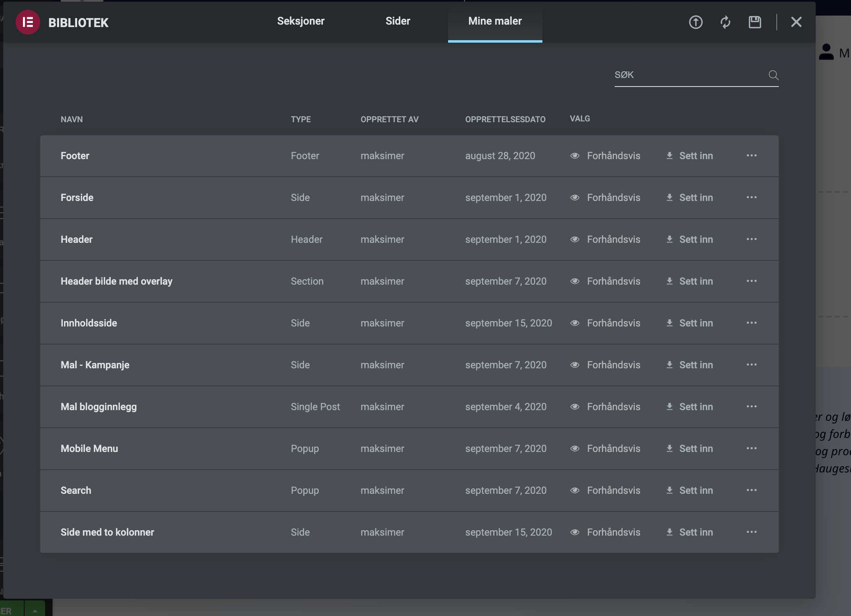Open more options for Innholdsside row

point(752,323)
